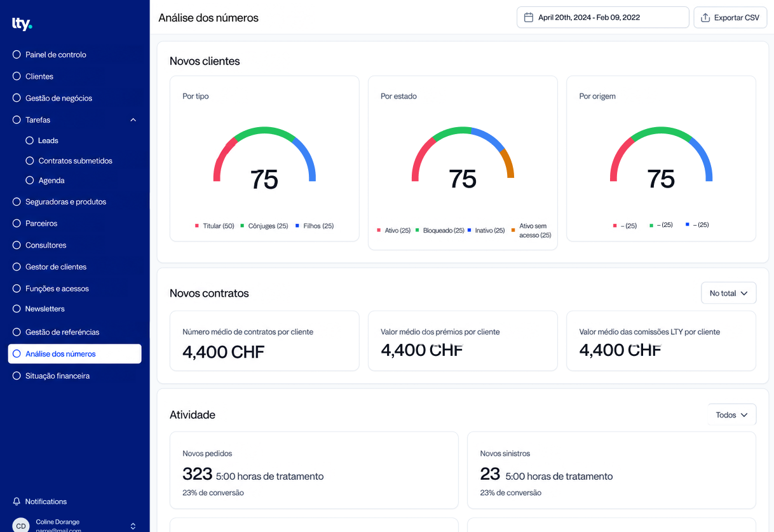Go to Funções e acessos
Viewport: 774px width, 532px height.
pos(57,289)
